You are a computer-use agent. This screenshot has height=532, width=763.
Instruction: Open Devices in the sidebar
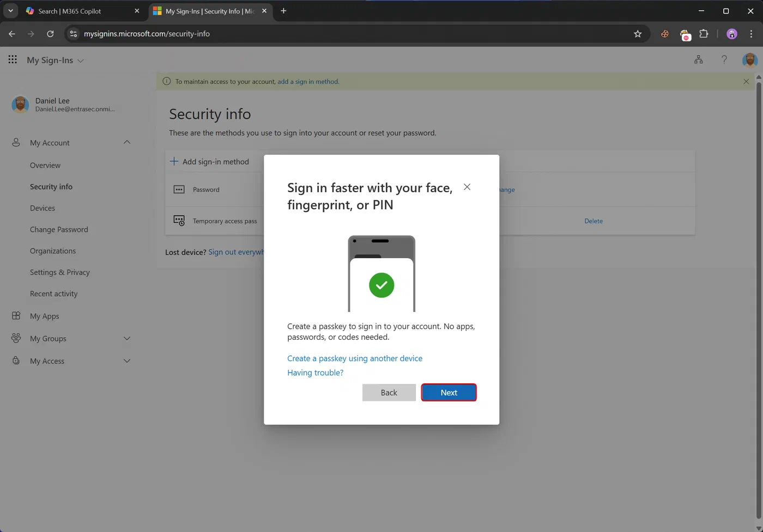click(x=43, y=208)
